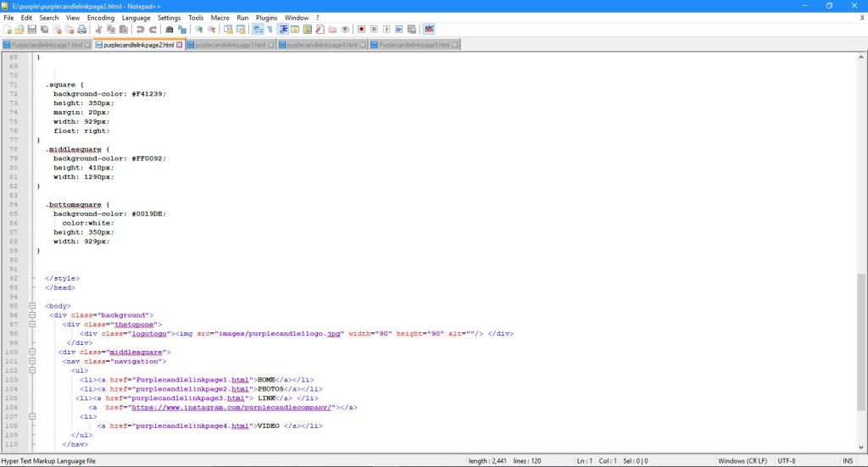Collapse the ul fold marker on line 102

click(x=32, y=370)
